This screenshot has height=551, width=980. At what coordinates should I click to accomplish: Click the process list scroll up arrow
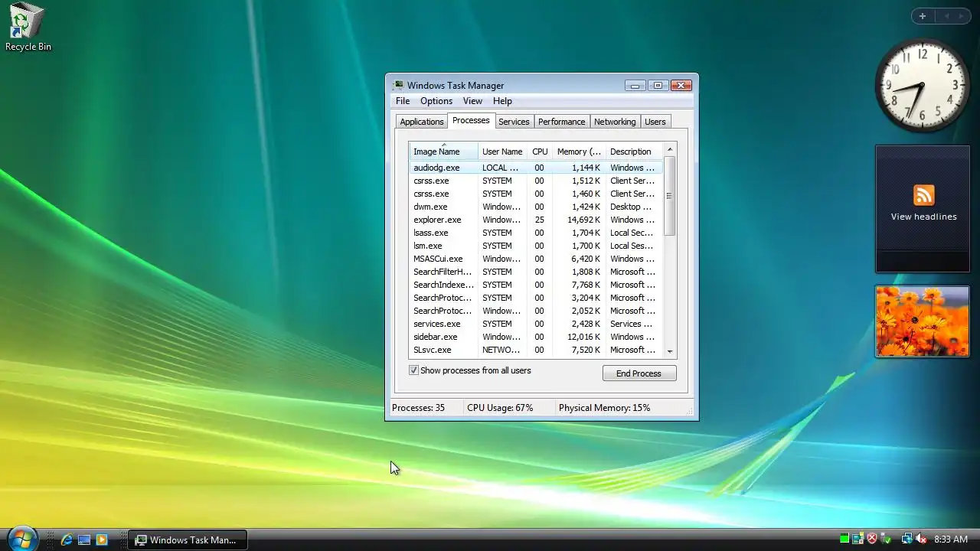pos(670,149)
